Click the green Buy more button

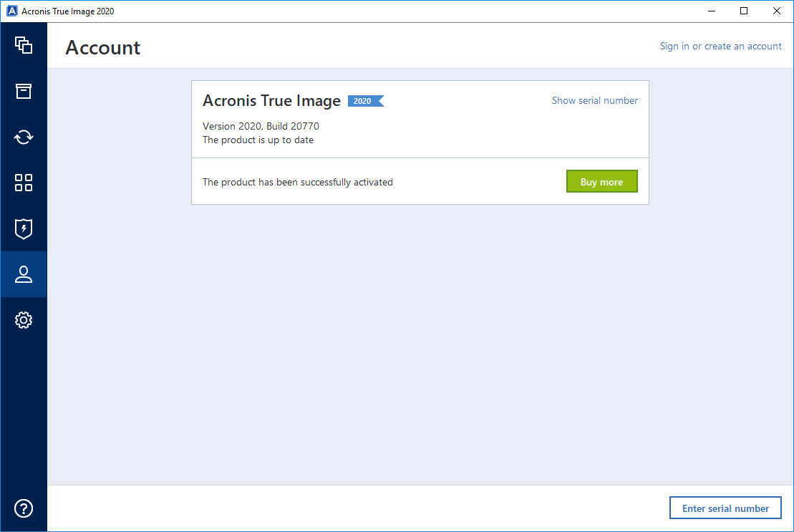point(601,181)
